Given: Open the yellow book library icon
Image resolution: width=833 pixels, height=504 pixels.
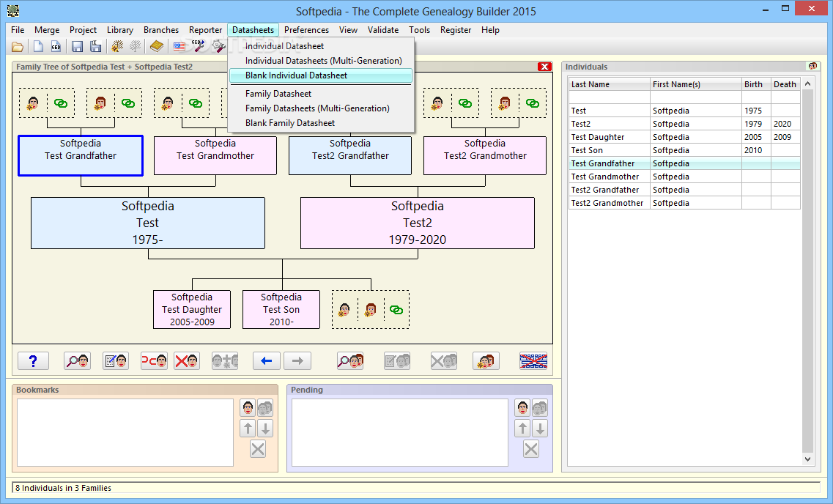Looking at the screenshot, I should pyautogui.click(x=156, y=47).
